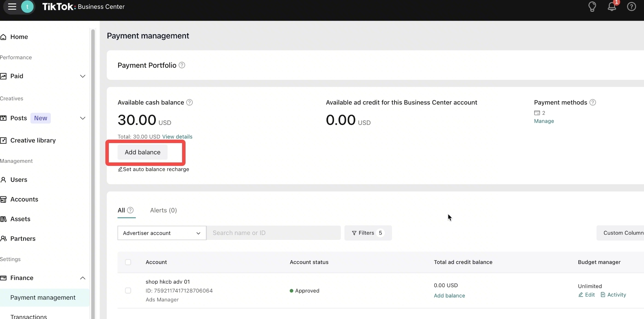Click the Add balance button
This screenshot has width=644, height=319.
click(x=142, y=152)
